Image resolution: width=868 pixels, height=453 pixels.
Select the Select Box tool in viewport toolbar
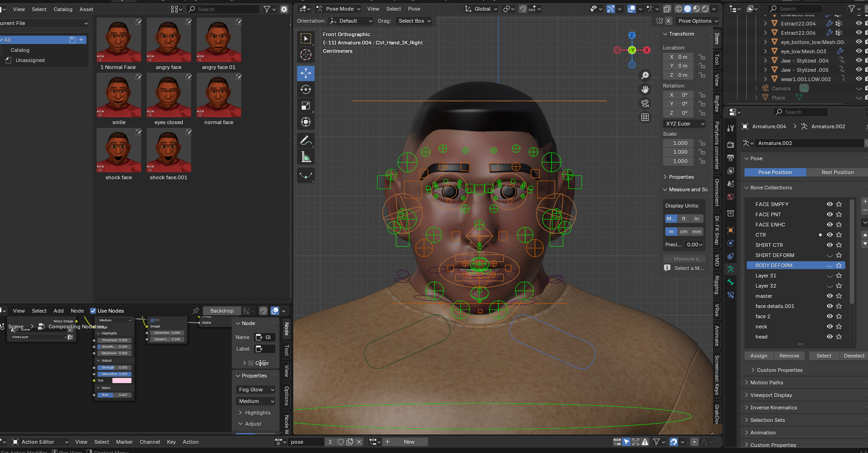(306, 38)
